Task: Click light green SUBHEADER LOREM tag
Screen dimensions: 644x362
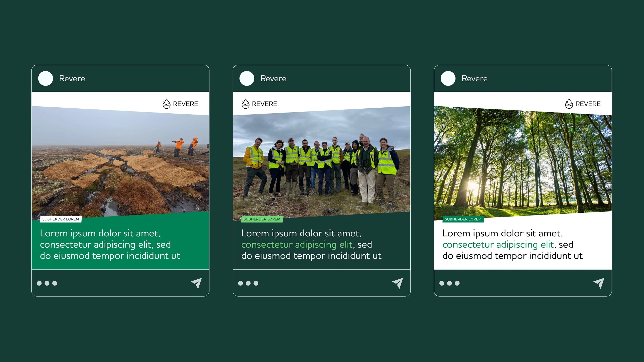Action: tap(262, 219)
